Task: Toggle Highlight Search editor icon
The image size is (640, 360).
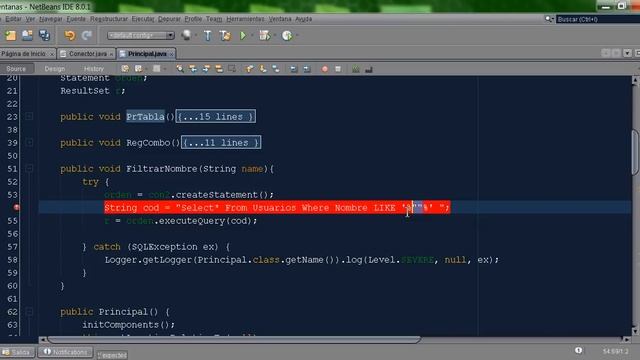Action: pos(219,69)
